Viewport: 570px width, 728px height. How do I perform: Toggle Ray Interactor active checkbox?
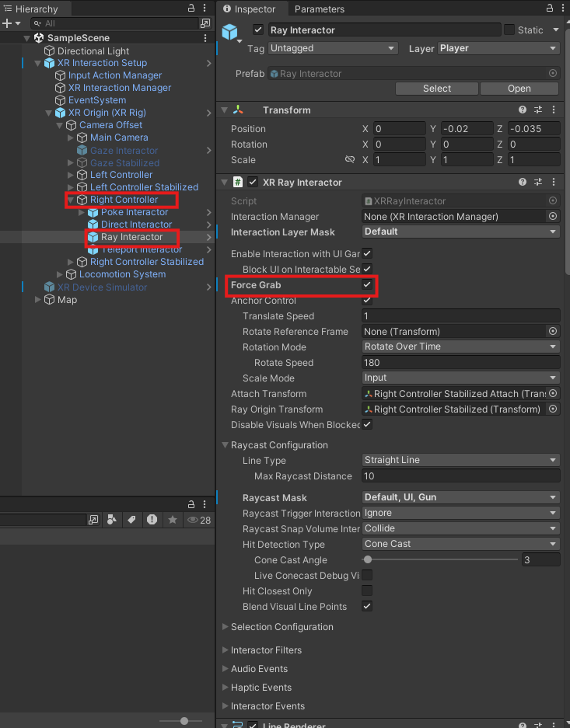pyautogui.click(x=258, y=30)
